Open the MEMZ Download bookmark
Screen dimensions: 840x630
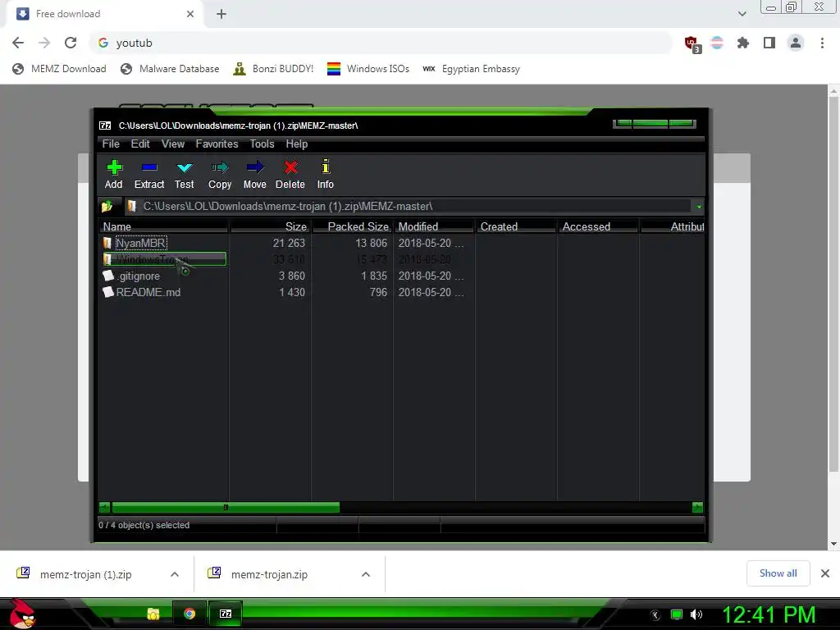(x=59, y=69)
